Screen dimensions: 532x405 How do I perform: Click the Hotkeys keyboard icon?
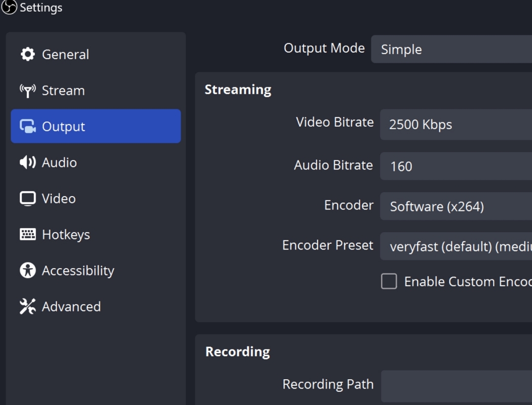point(27,234)
